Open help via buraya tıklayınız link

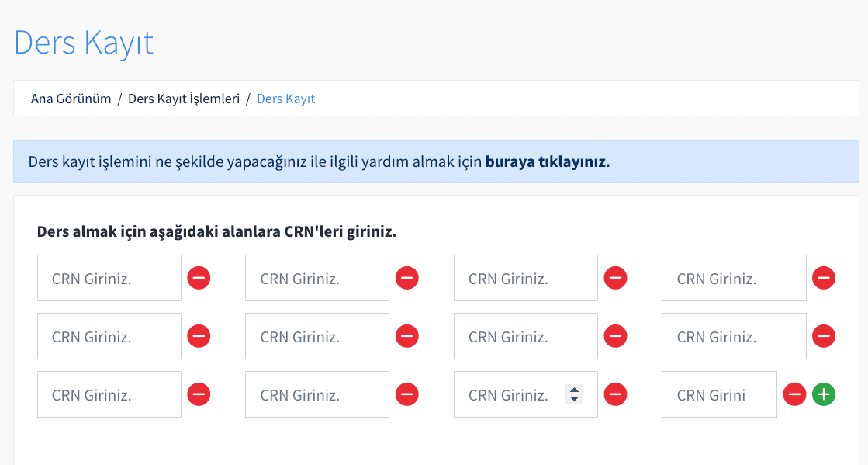coord(547,161)
